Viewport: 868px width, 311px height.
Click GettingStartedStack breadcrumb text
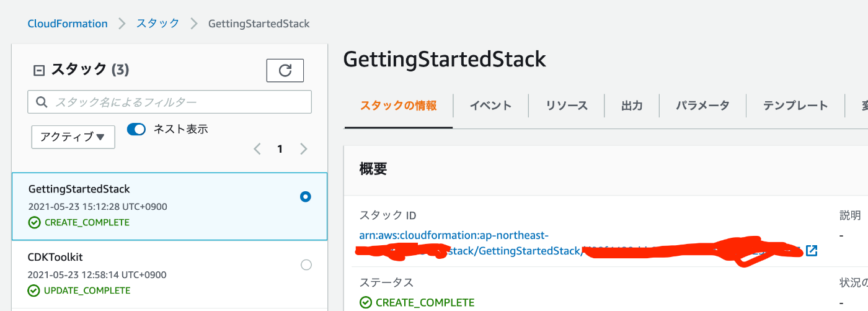[259, 24]
